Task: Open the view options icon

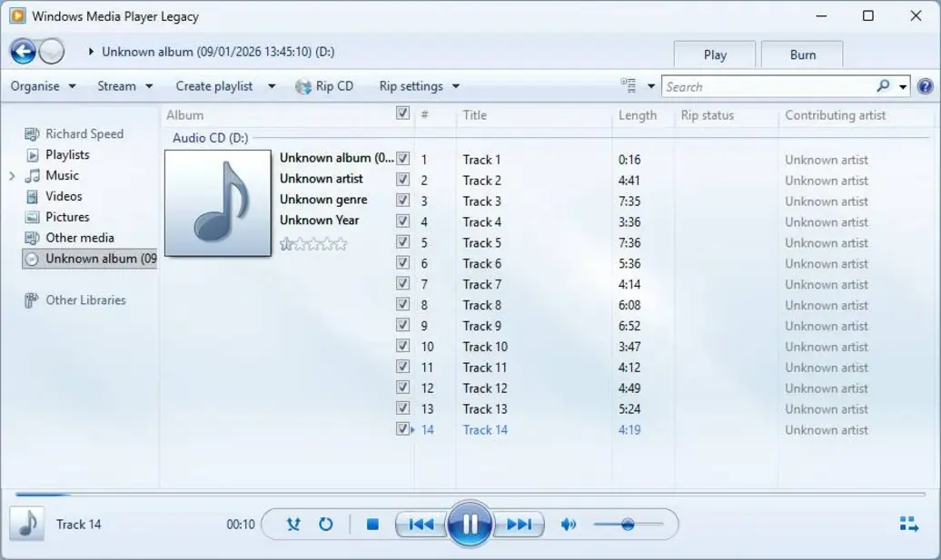Action: [629, 84]
